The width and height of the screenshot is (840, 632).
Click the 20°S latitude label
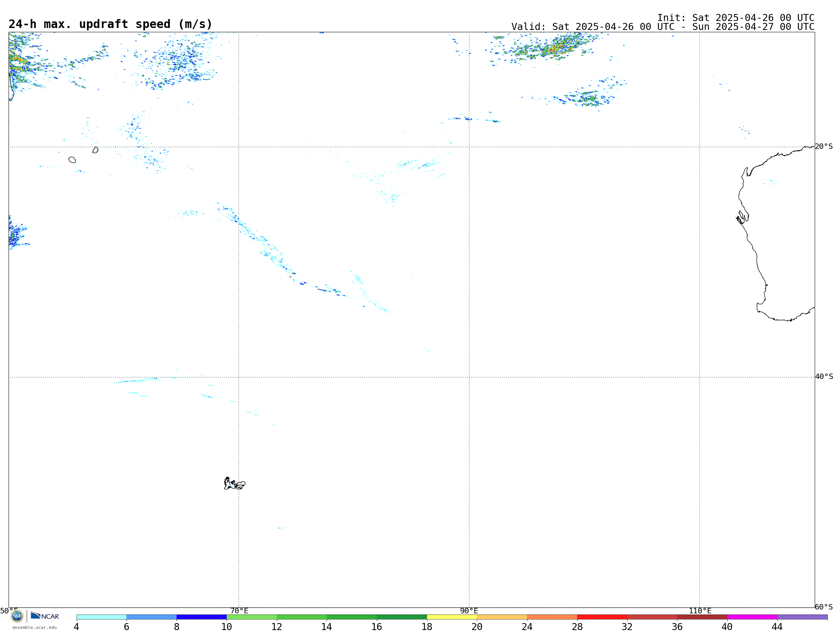pyautogui.click(x=824, y=146)
